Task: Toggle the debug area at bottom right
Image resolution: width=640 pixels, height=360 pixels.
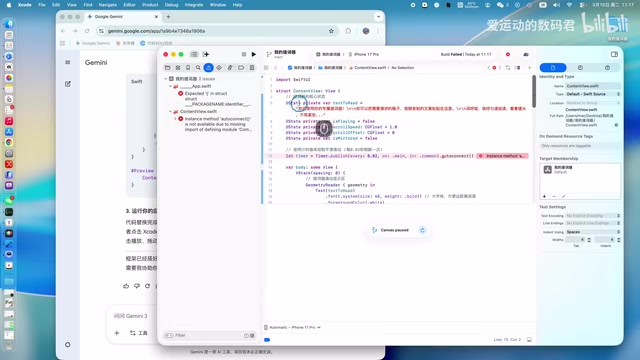Action: [529, 340]
